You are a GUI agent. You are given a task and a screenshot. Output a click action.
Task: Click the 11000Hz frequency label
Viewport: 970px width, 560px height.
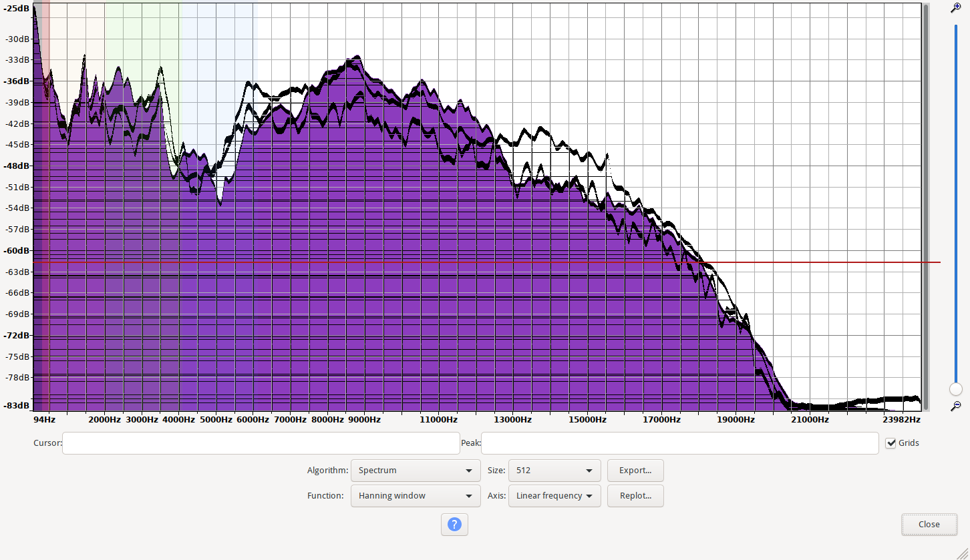(439, 420)
